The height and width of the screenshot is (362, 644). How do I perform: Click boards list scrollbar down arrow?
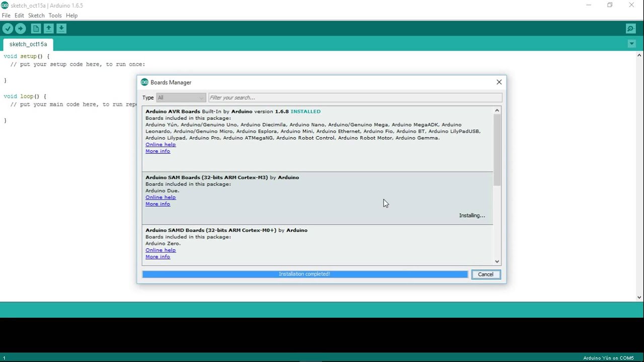pos(497,261)
